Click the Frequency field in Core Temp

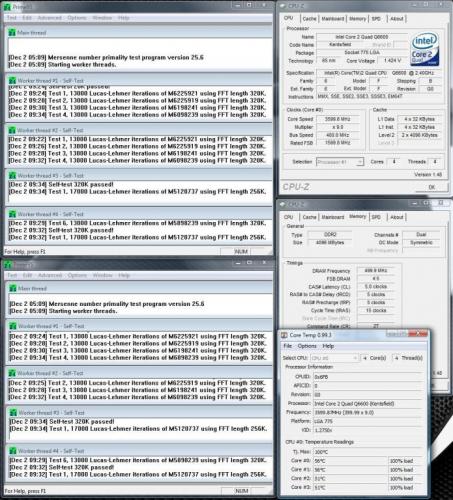(x=367, y=412)
